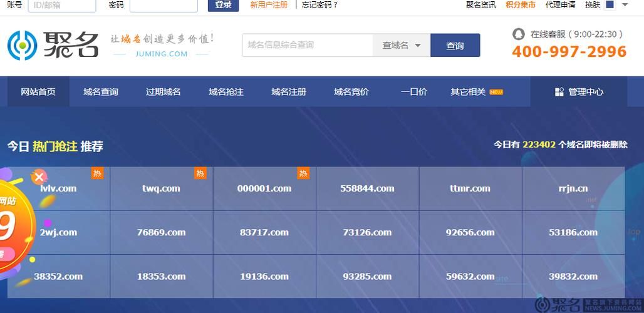Select domain 73126.com

[368, 233]
